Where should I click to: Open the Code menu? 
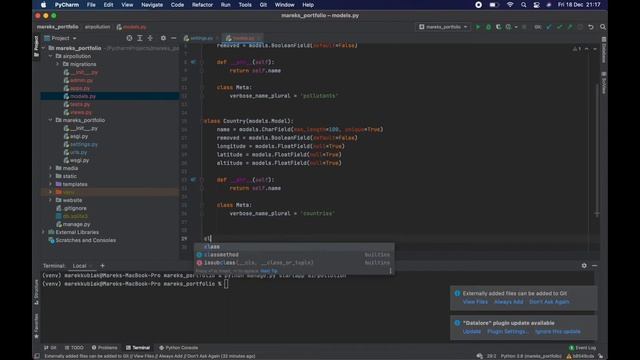tap(177, 5)
